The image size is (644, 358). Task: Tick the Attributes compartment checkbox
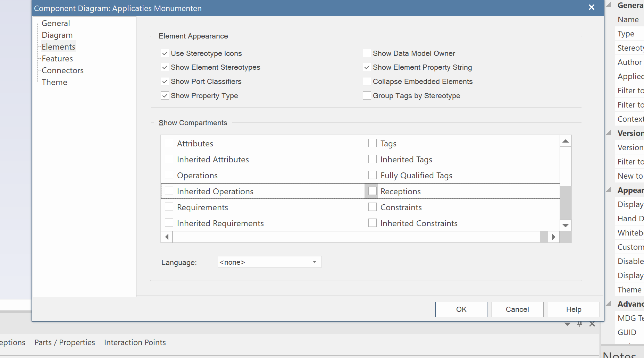[169, 143]
